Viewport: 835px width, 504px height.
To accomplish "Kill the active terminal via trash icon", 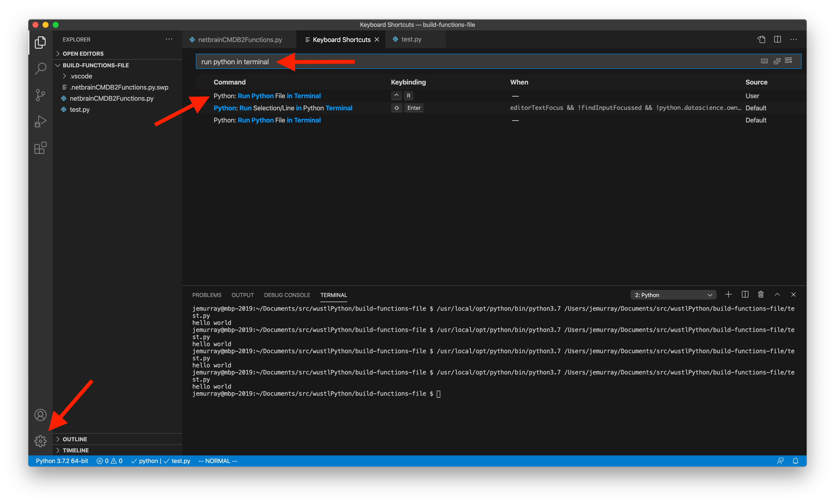I will [761, 295].
